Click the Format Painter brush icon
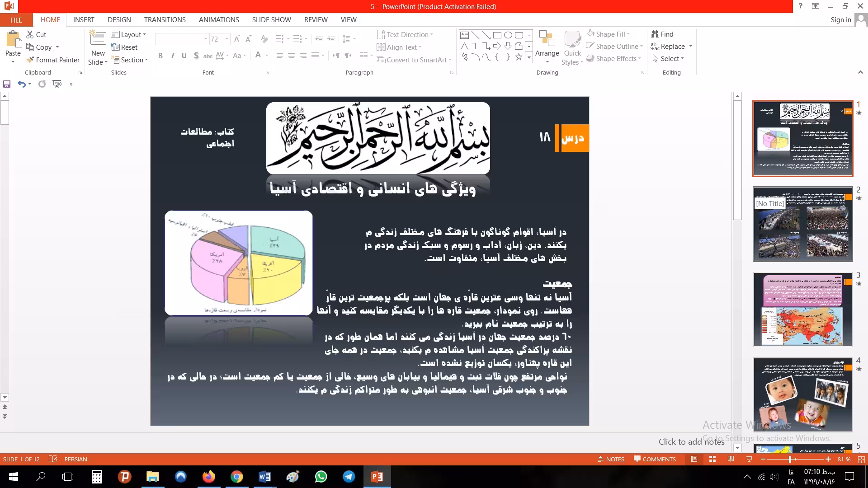The height and width of the screenshot is (488, 868). click(x=30, y=60)
